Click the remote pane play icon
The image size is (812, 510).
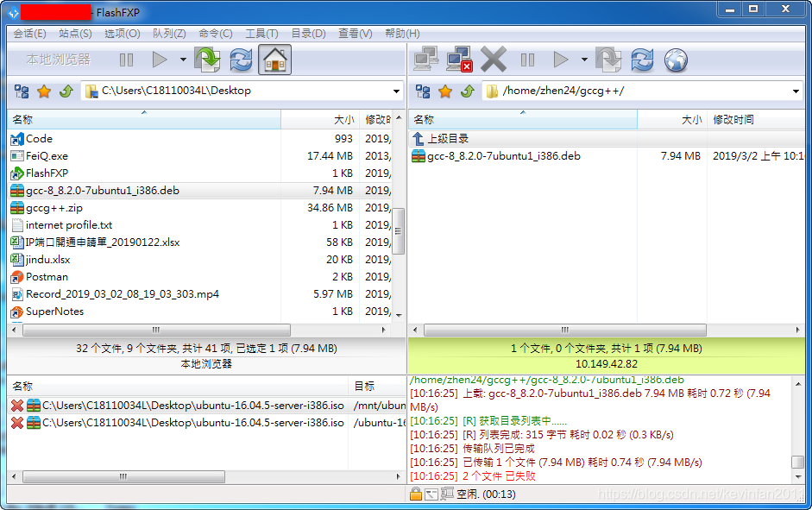[x=561, y=60]
